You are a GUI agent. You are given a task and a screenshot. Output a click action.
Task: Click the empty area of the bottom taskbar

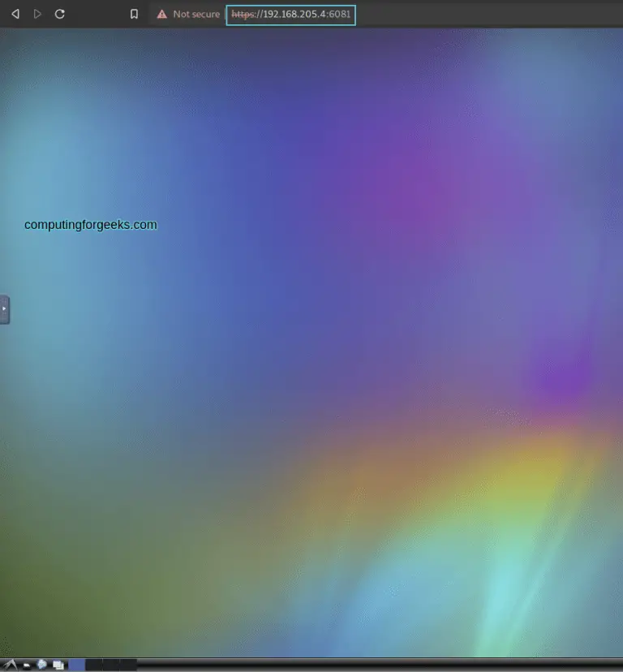[x=373, y=665]
